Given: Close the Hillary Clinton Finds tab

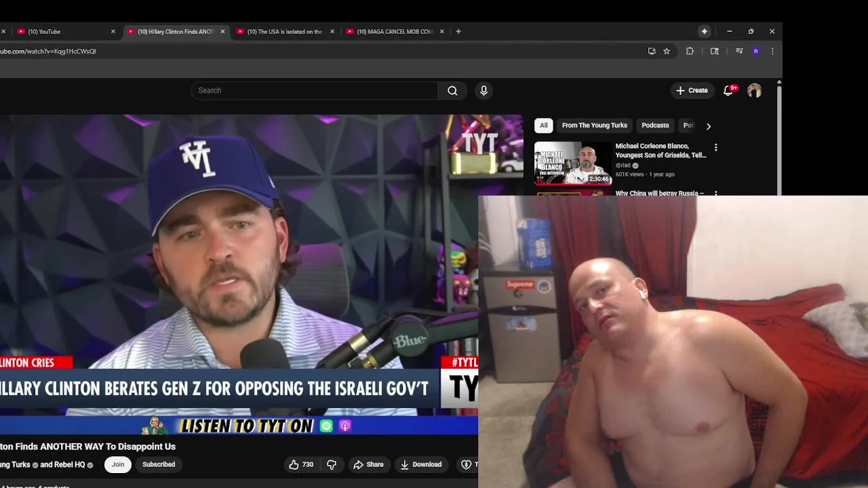Looking at the screenshot, I should (x=222, y=31).
